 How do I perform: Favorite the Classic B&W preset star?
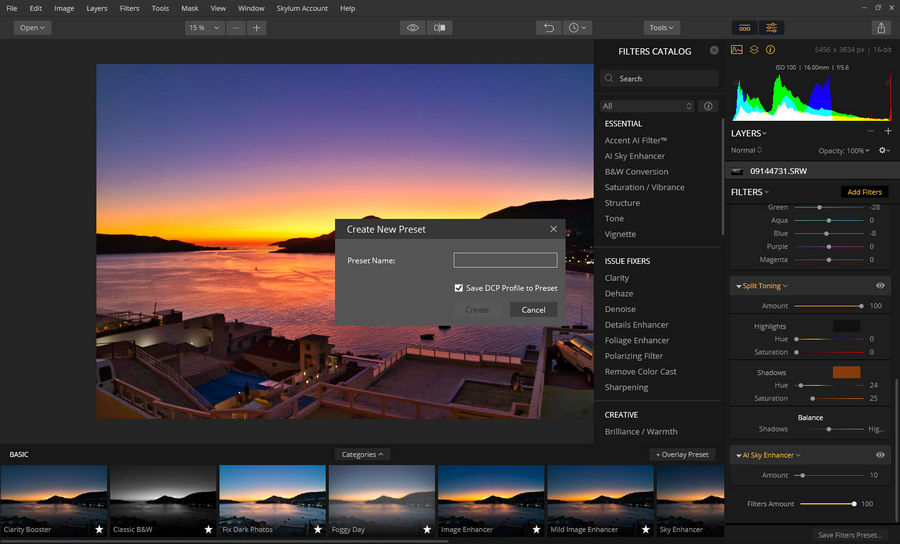[208, 529]
